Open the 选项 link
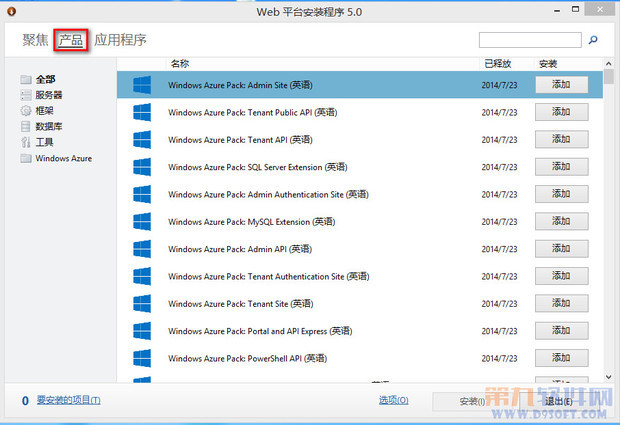 (393, 400)
